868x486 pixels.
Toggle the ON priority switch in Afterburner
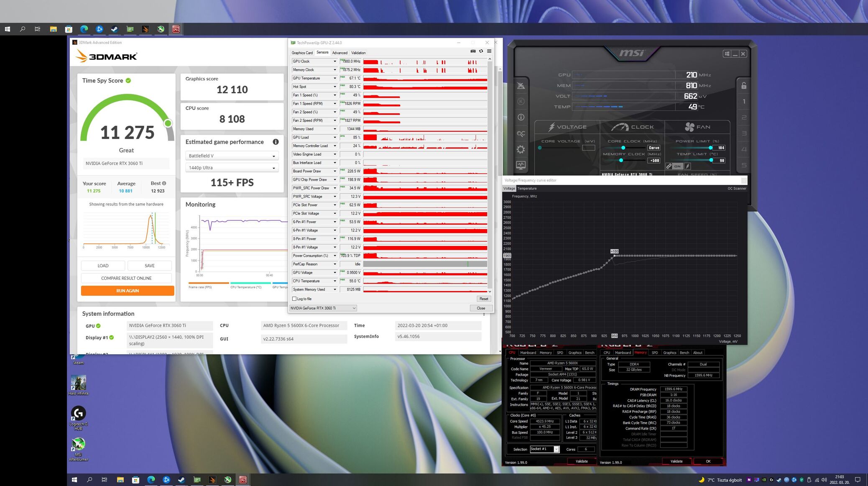677,166
